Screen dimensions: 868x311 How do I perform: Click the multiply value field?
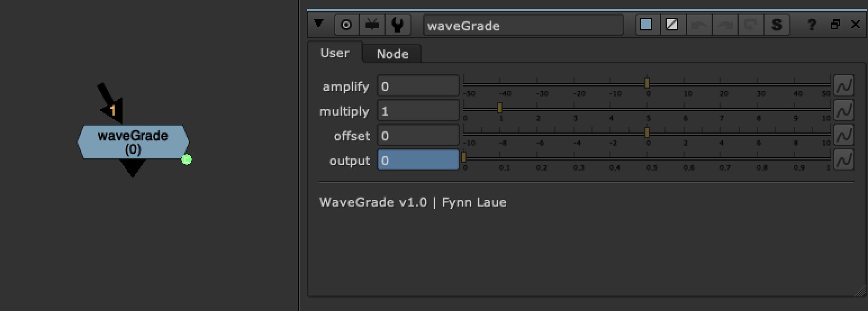click(418, 111)
